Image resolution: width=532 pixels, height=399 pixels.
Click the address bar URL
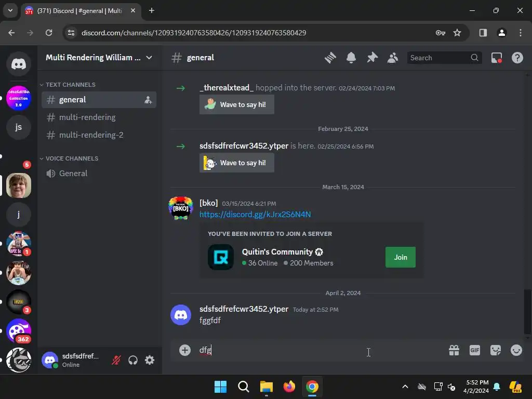(x=194, y=33)
